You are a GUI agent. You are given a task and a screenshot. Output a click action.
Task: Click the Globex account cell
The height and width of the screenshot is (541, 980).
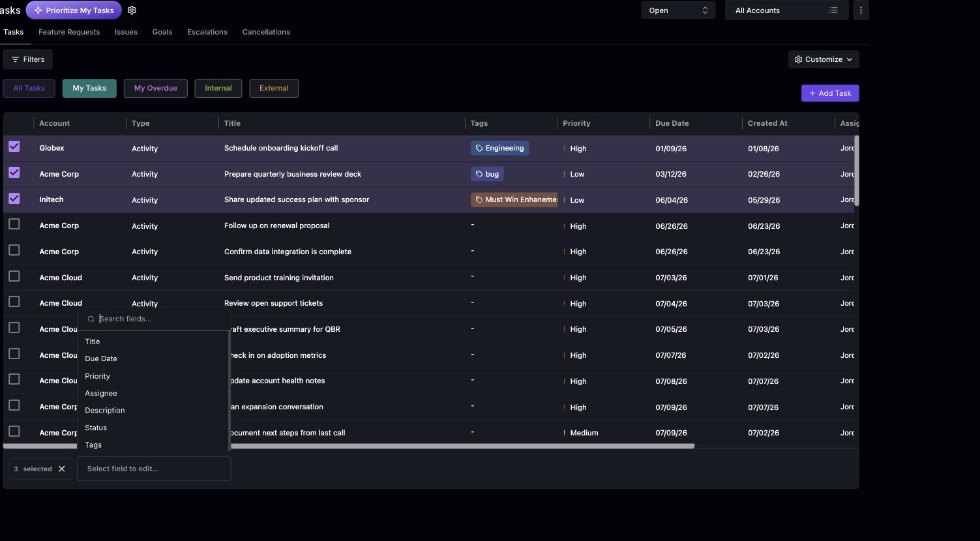[x=52, y=148]
